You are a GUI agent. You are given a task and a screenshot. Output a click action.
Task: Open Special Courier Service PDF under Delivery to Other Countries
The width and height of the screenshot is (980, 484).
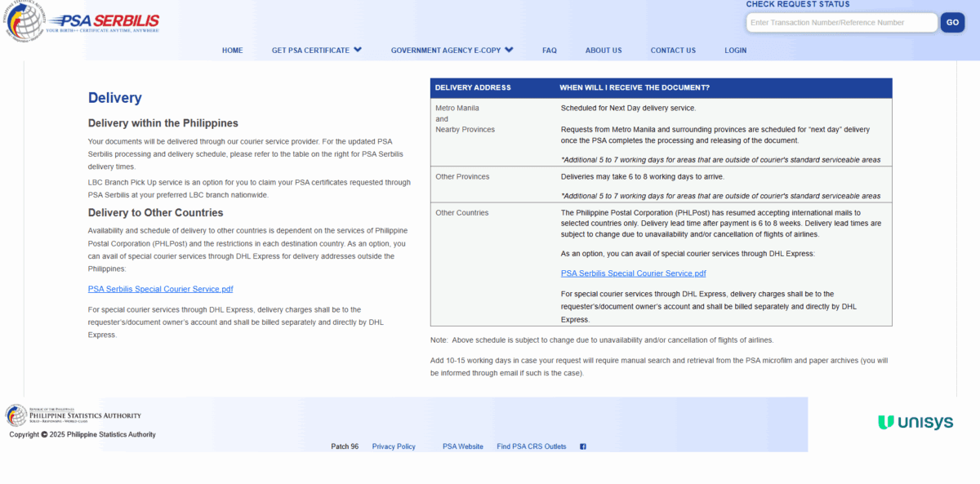click(x=160, y=289)
